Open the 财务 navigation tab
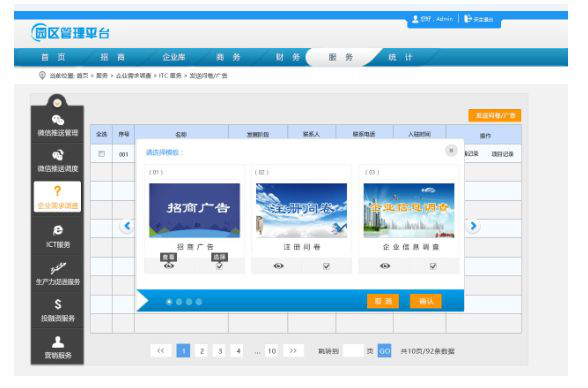This screenshot has width=588, height=388. pos(288,57)
